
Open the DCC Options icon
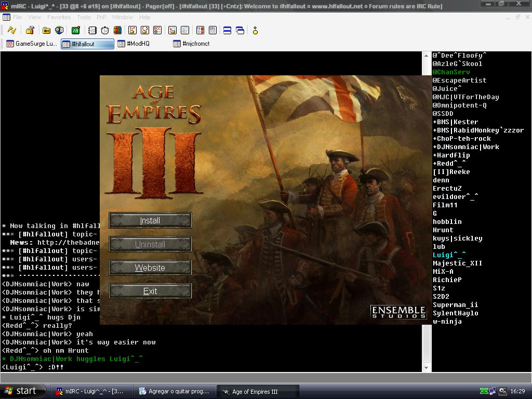coord(157,31)
